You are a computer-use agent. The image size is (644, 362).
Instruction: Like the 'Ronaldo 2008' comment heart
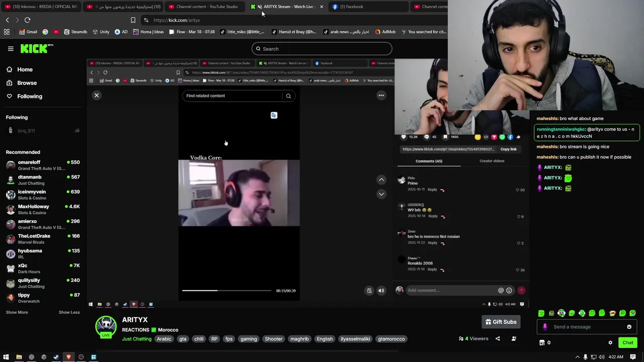(x=518, y=270)
